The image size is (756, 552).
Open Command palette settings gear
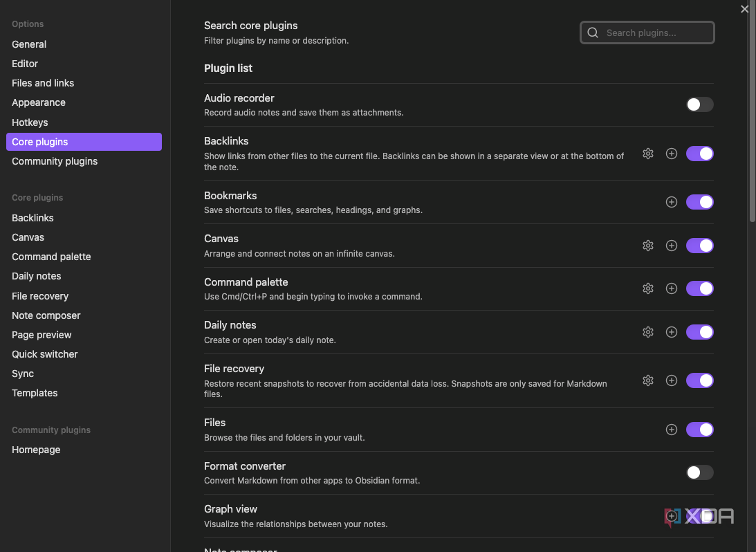pyautogui.click(x=648, y=288)
